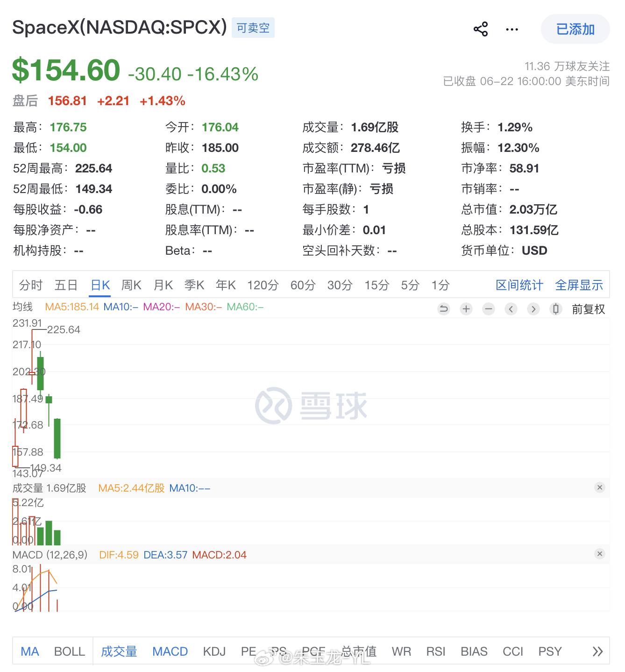Select the 日K chart tab
Screen dimensions: 625x672
pos(100,285)
